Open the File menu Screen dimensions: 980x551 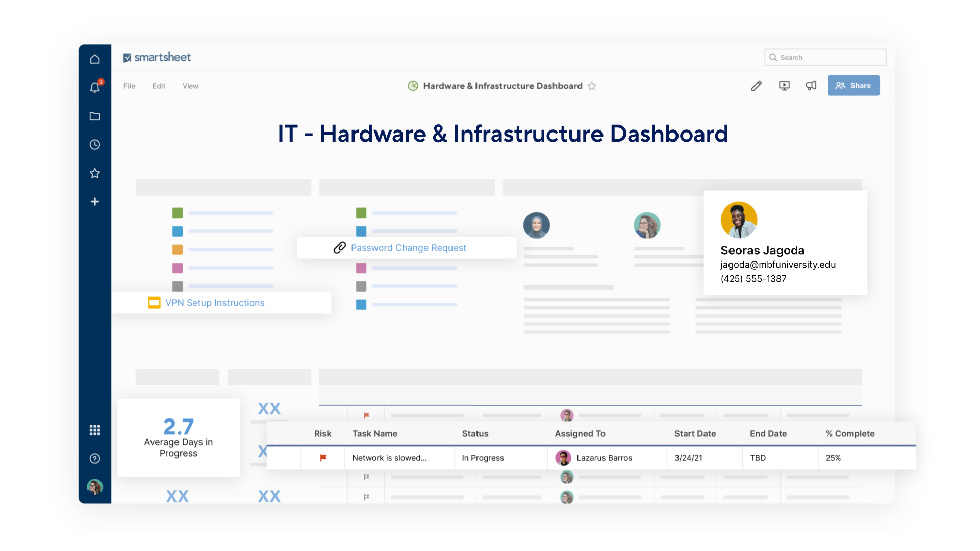pos(129,86)
